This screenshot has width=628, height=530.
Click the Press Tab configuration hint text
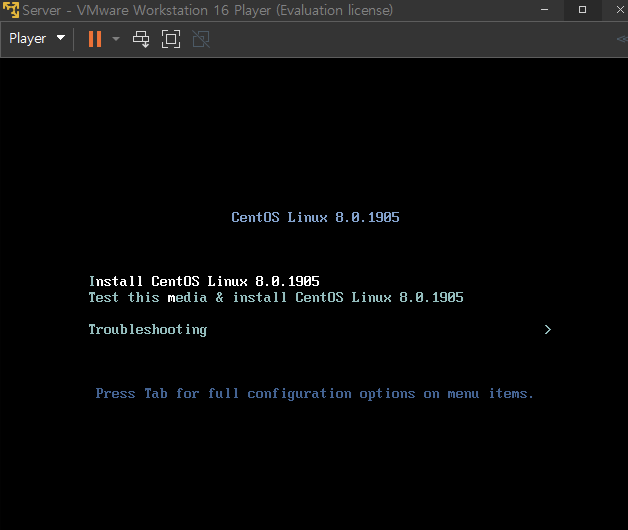(x=314, y=394)
